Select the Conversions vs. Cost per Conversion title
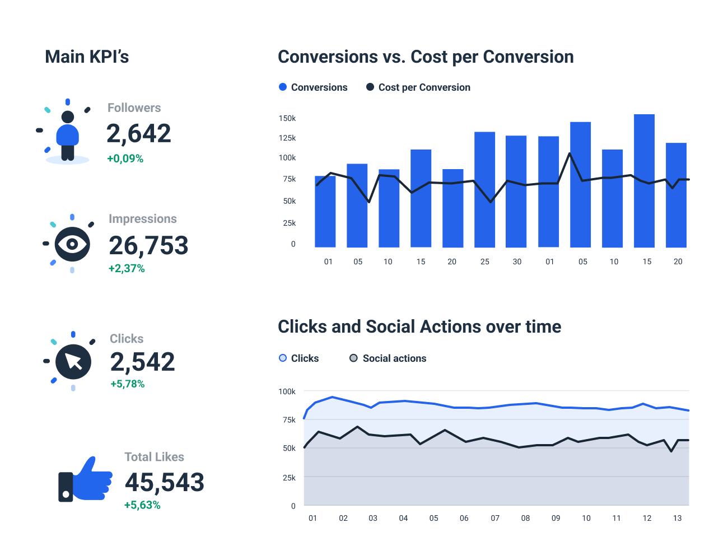Viewport: 728px width, 560px height. tap(426, 57)
